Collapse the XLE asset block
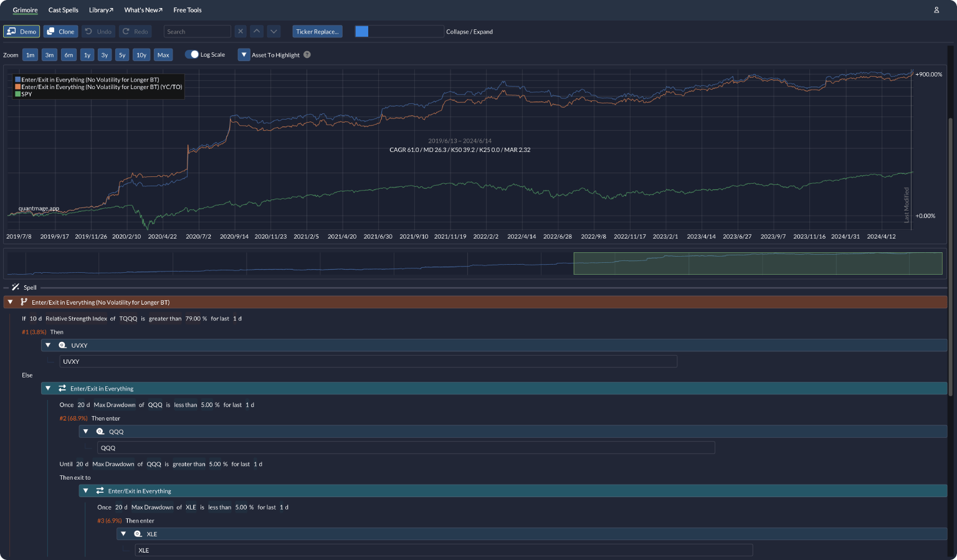The width and height of the screenshot is (957, 560). [123, 534]
